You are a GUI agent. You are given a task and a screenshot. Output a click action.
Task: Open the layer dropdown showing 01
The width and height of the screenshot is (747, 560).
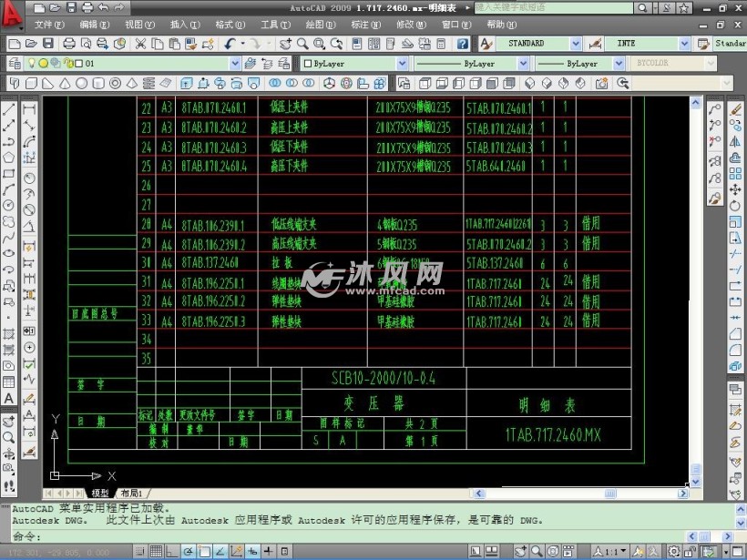pos(235,64)
